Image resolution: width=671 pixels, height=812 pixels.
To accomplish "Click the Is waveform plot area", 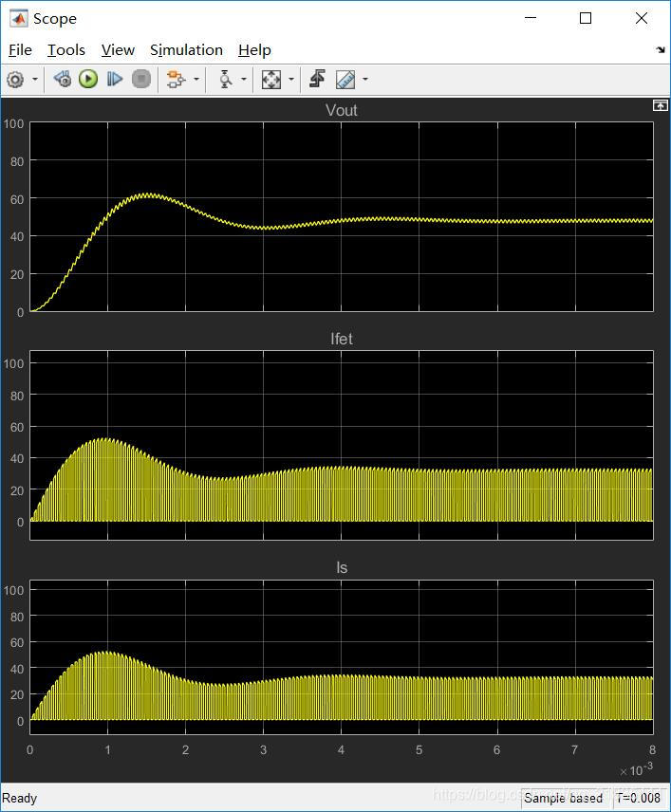I will click(x=342, y=656).
